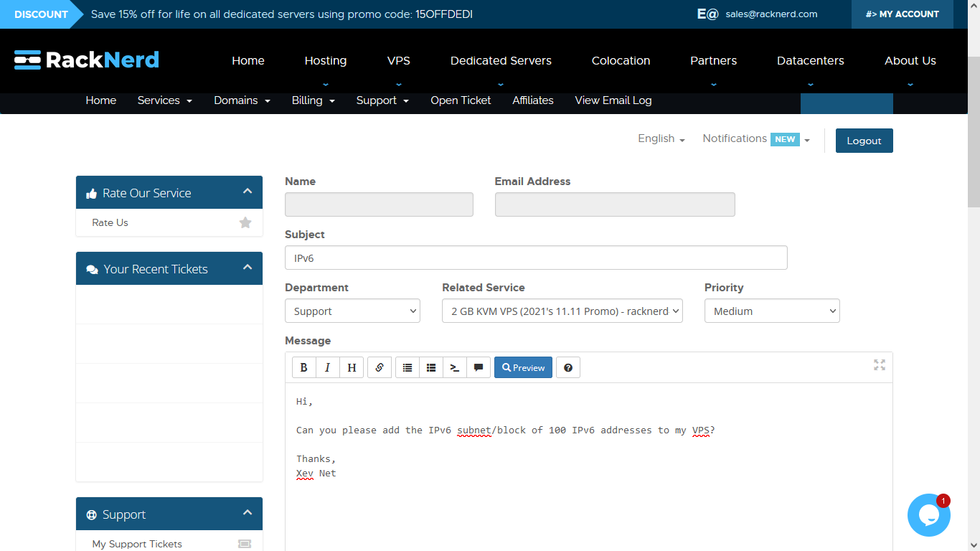This screenshot has width=980, height=551.
Task: Open the Rate Us link
Action: click(110, 222)
